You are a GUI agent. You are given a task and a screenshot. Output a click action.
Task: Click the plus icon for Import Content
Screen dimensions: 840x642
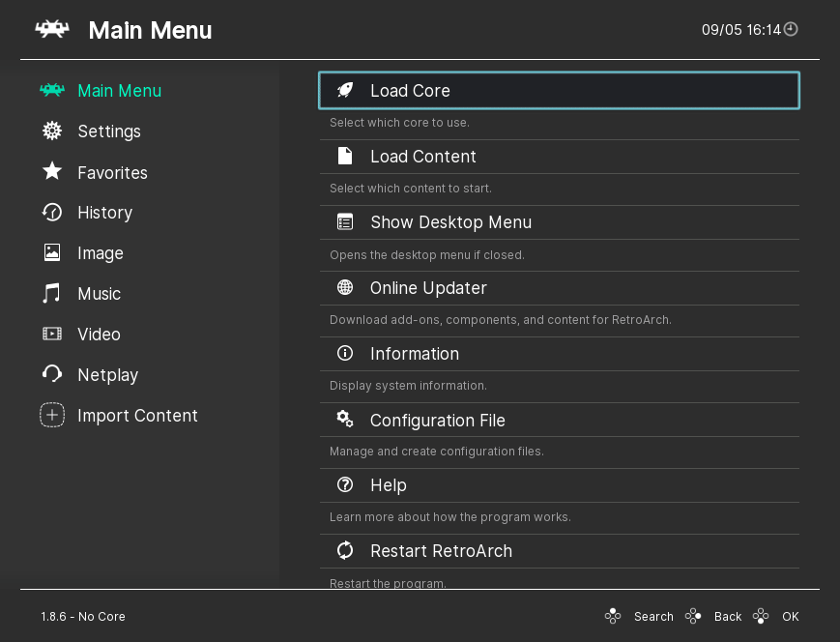(52, 415)
